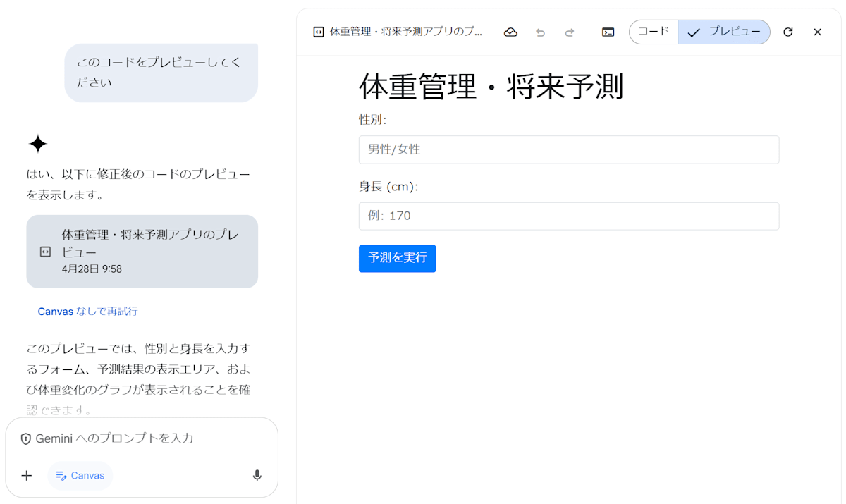Open the console terminal icon

(608, 32)
